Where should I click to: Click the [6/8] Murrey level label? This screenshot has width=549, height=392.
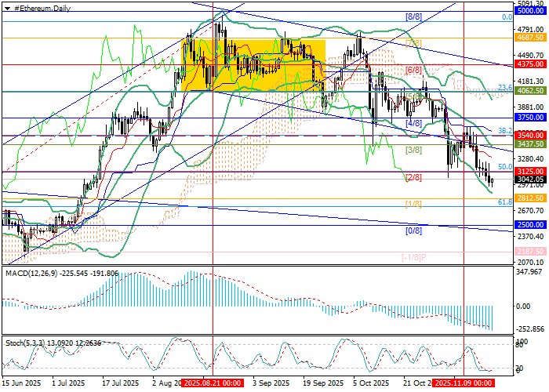414,70
